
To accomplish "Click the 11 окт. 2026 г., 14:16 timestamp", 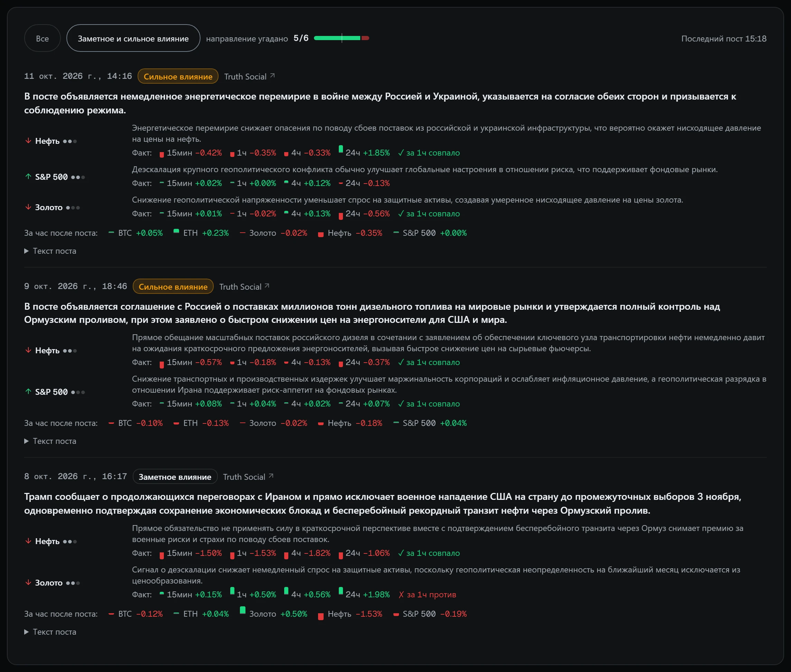I will 78,76.
